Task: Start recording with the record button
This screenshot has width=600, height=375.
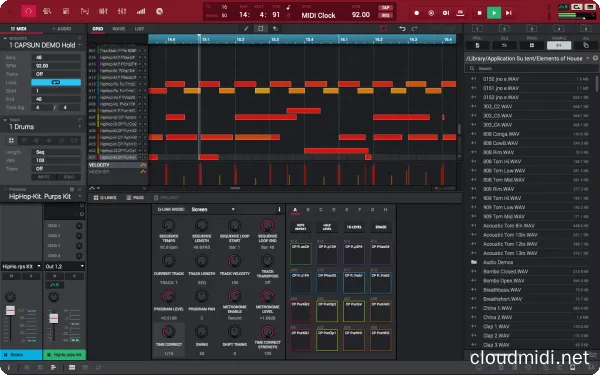Action: coord(416,13)
